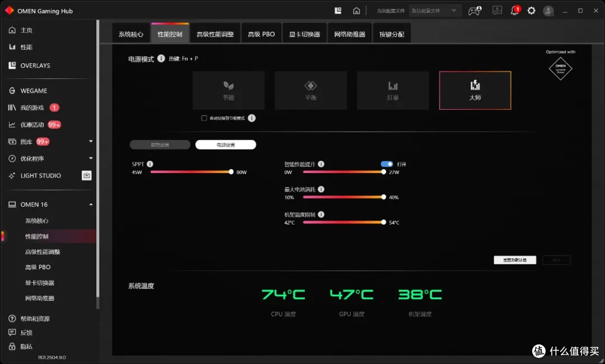Image resolution: width=605 pixels, height=364 pixels.
Task: Expand the 优化程序 arrow
Action: point(91,158)
